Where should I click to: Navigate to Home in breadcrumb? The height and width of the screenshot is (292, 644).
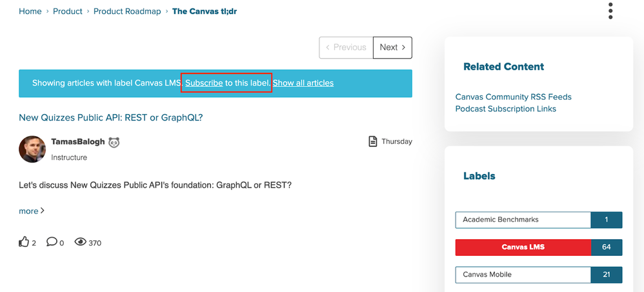[30, 11]
